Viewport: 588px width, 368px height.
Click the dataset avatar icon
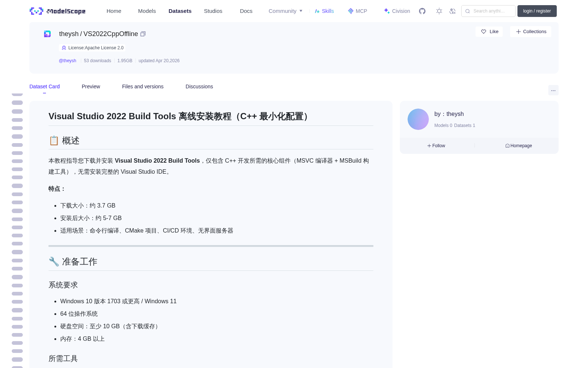[47, 34]
